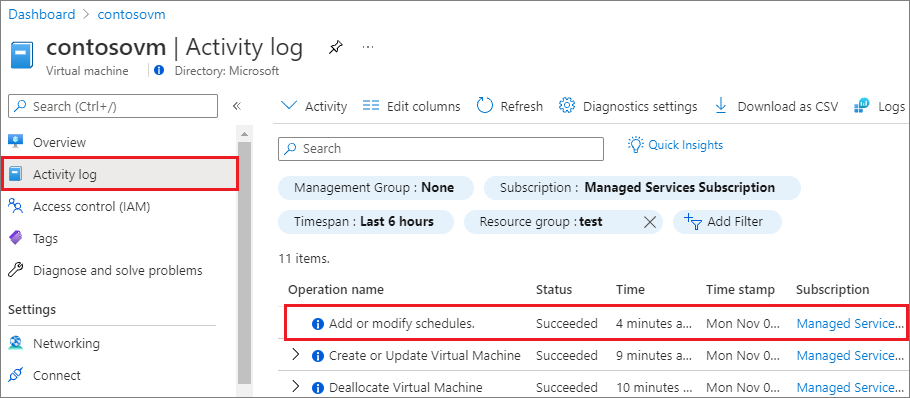Viewport: 910px width, 398px height.
Task: Click the Quick Insights lightbulb icon
Action: (636, 144)
